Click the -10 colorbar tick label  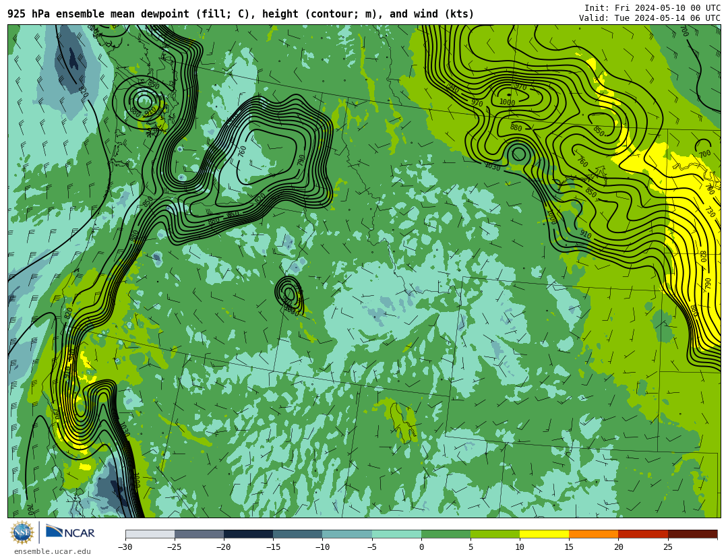[x=322, y=547]
